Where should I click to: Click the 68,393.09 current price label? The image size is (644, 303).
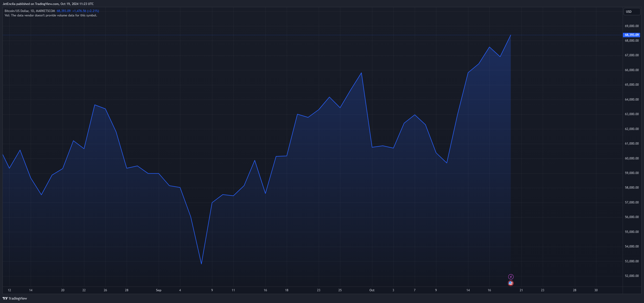632,35
